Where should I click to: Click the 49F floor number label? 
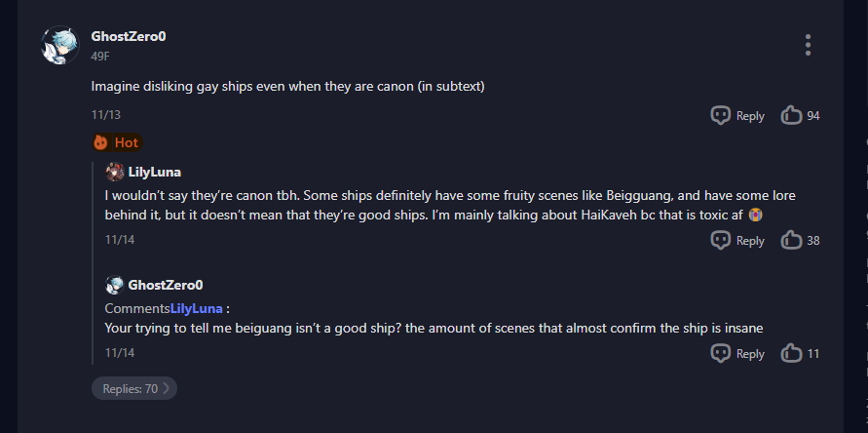[99, 56]
